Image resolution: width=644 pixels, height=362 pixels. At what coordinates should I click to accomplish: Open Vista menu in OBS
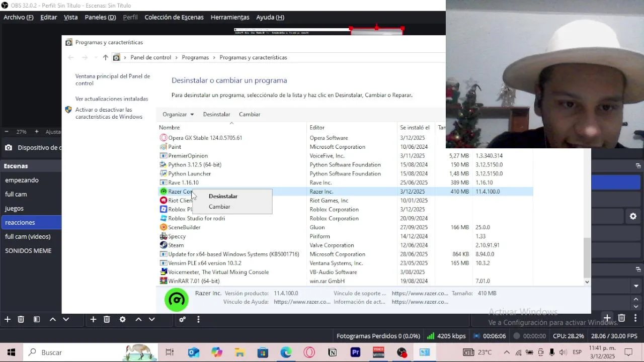(x=71, y=17)
